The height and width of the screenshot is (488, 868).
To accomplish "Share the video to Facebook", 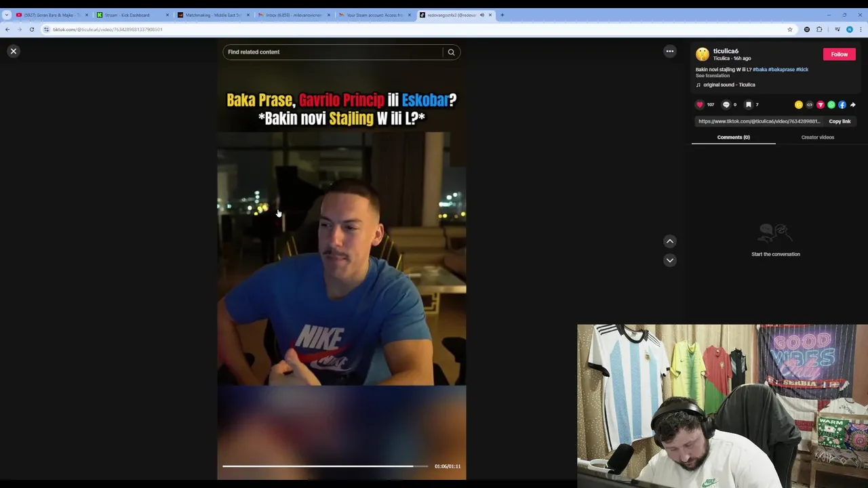I will pyautogui.click(x=842, y=105).
